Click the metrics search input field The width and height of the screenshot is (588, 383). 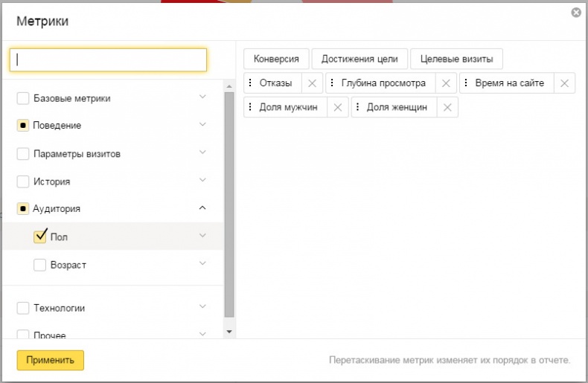click(x=108, y=60)
